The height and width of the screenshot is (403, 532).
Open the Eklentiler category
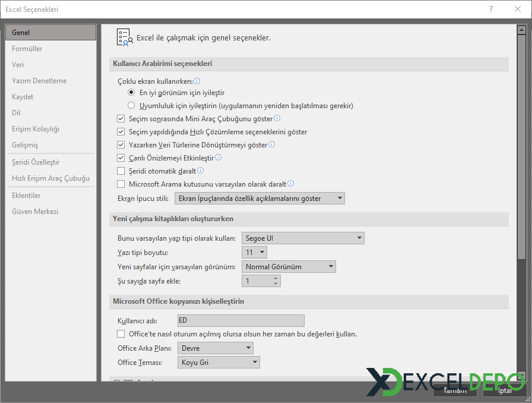[51, 196]
